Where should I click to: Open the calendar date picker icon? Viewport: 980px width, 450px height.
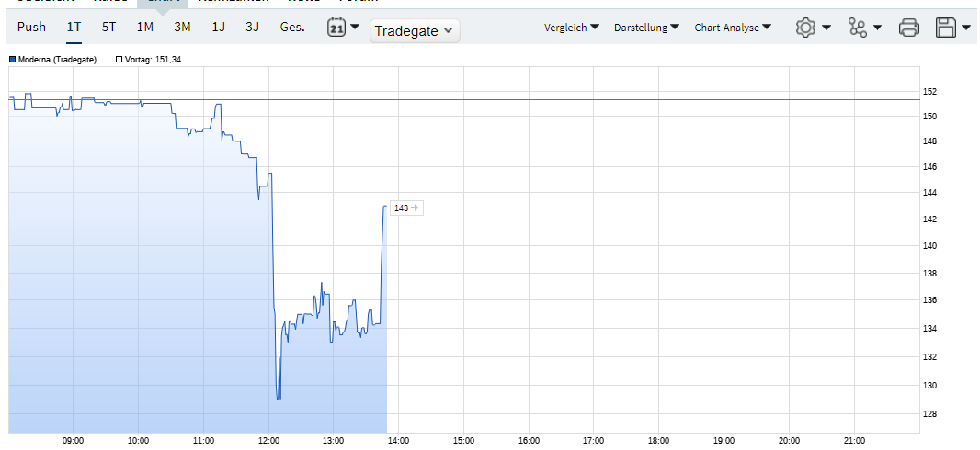coord(336,28)
